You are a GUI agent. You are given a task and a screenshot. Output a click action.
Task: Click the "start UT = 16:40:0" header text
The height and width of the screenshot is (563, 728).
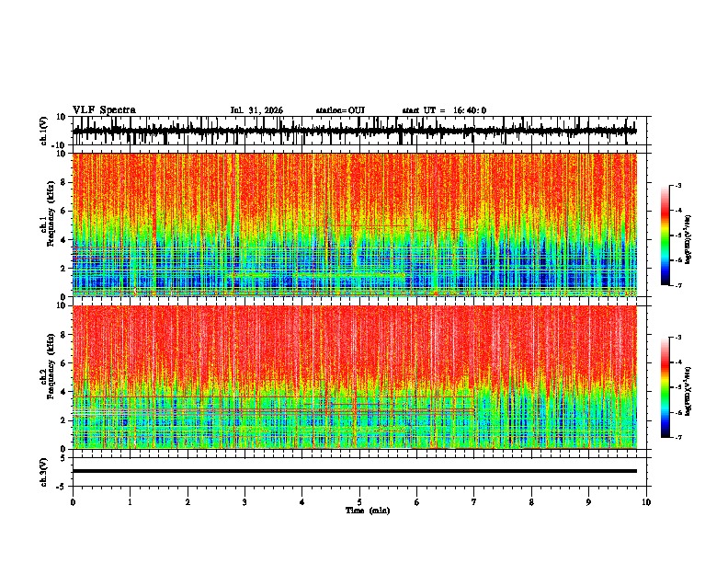[x=444, y=110]
